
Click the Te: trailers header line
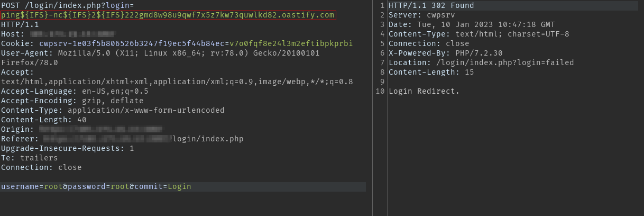tap(30, 158)
